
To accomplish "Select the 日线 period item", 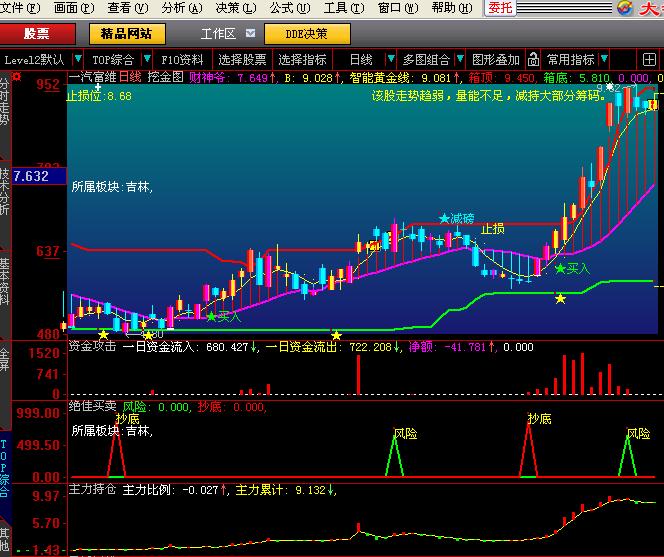I will [x=361, y=60].
